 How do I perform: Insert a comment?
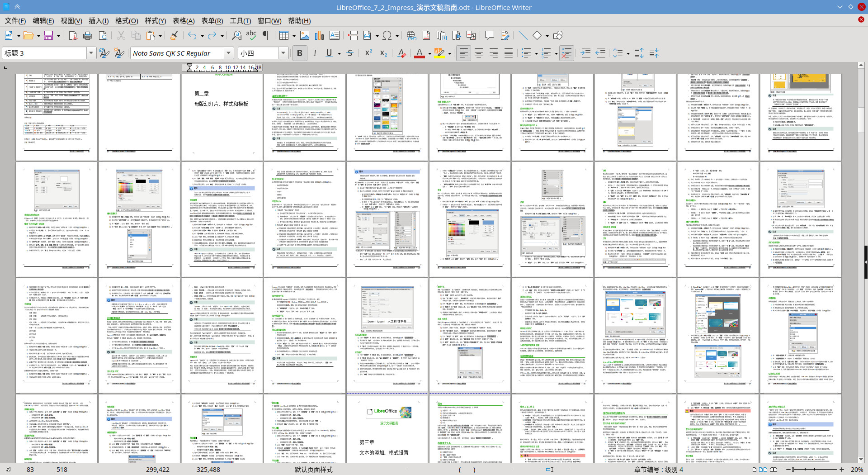tap(489, 35)
